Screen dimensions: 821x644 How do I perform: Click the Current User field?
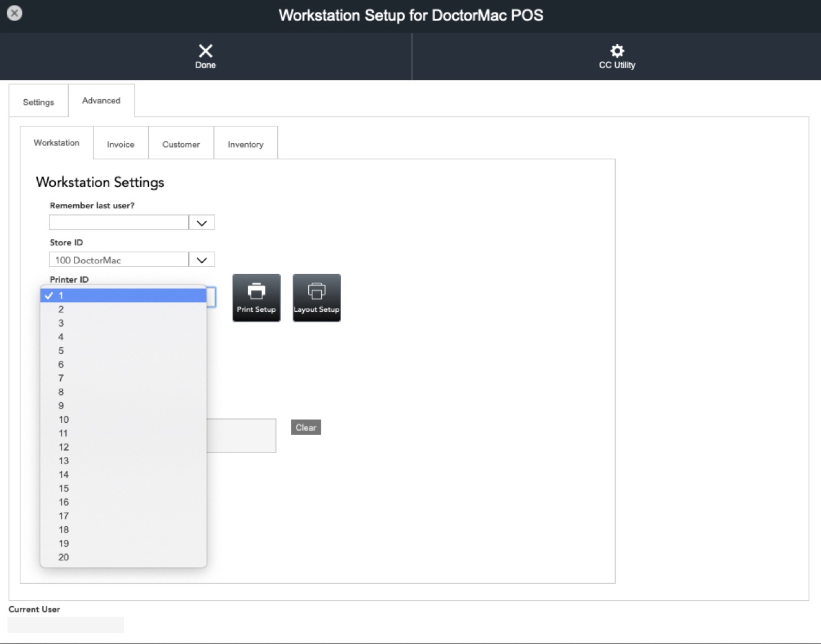66,625
